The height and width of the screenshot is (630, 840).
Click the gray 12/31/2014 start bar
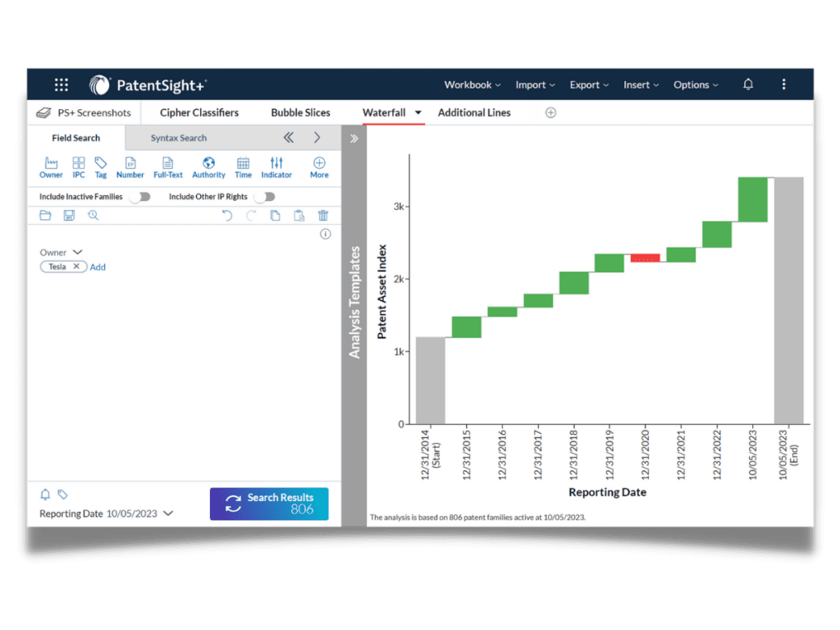tap(430, 381)
